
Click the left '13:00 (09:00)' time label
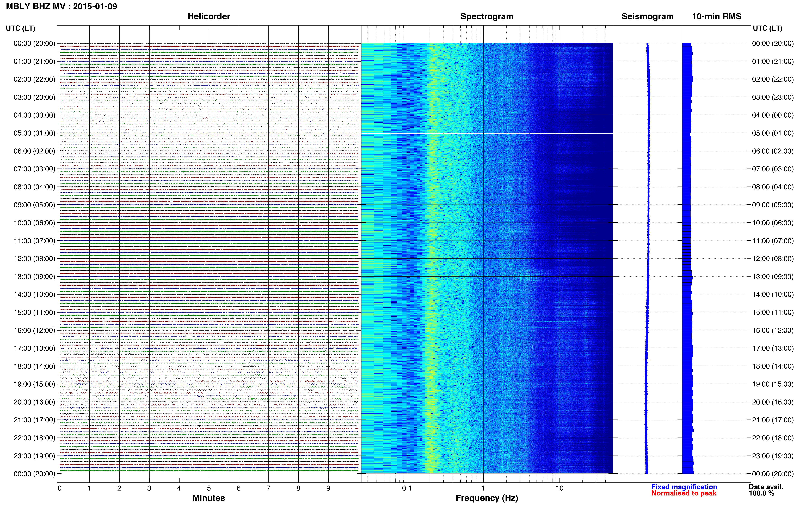pos(34,277)
